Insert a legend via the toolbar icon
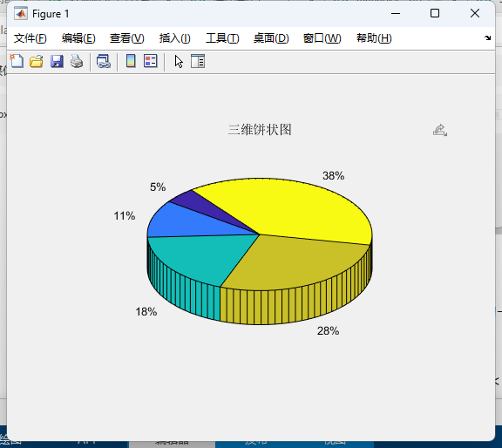Image resolution: width=502 pixels, height=448 pixels. pyautogui.click(x=151, y=61)
